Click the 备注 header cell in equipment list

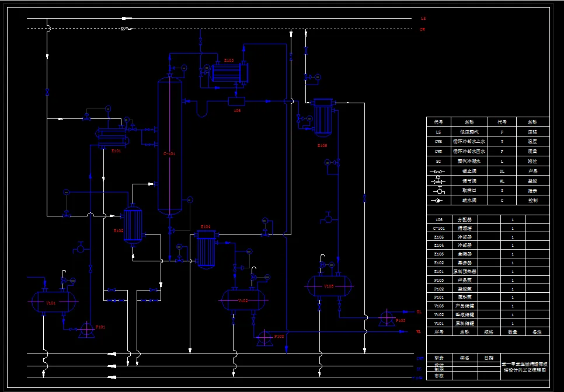[537, 332]
